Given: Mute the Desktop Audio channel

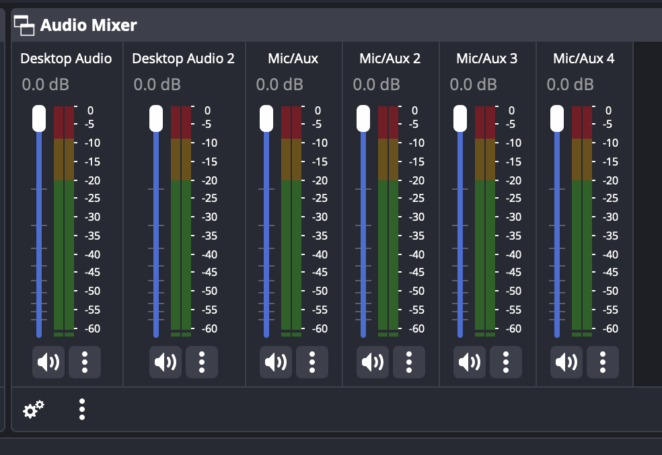Looking at the screenshot, I should 49,362.
